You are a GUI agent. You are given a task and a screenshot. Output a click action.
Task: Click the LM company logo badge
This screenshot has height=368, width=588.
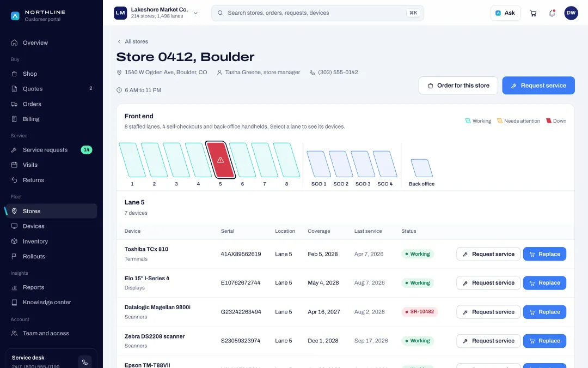120,13
